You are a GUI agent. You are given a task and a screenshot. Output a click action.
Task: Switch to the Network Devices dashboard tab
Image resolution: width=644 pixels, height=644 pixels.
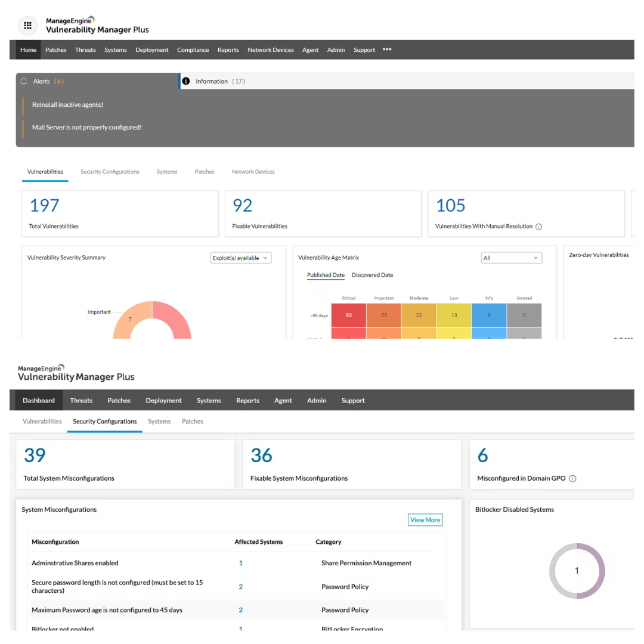[253, 172]
